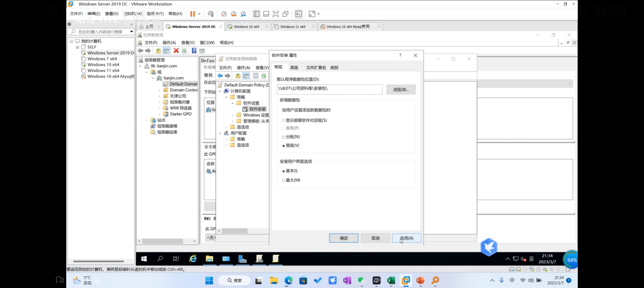This screenshot has height=288, width=644.
Task: Click the VMware pause VM icon
Action: 193,14
